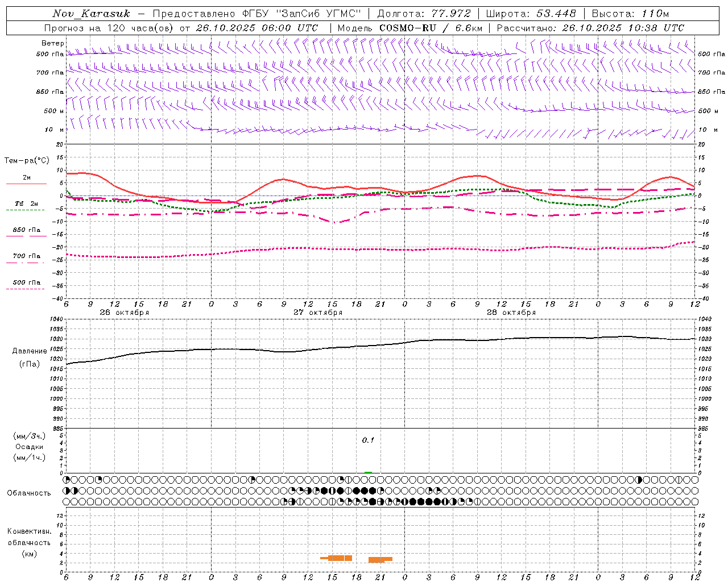This screenshot has width=728, height=582.
Task: Click the 'Давление' pressure panel label
Action: (x=29, y=351)
